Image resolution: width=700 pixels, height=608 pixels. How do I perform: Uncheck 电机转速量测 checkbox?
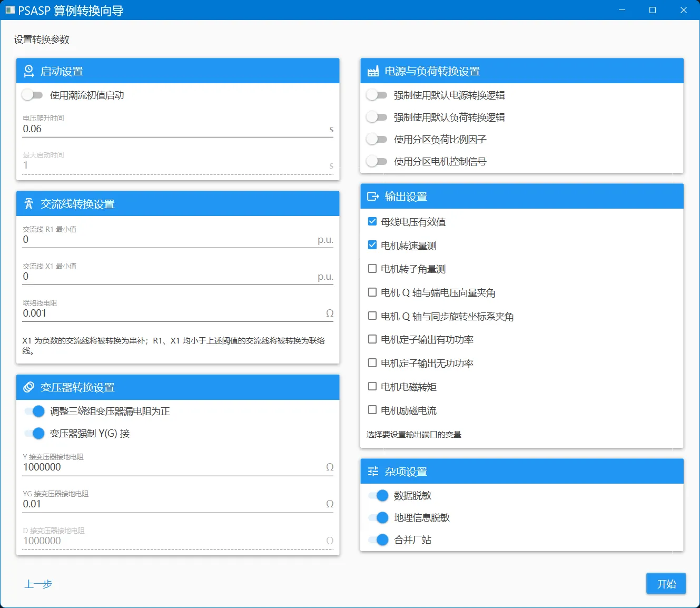[372, 245]
